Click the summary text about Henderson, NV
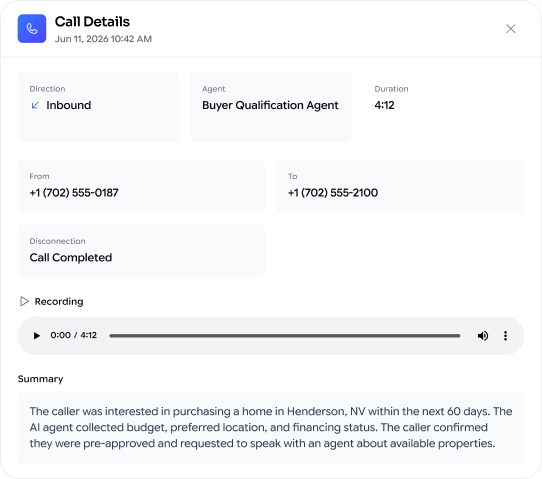This screenshot has width=542, height=479. coord(271,428)
